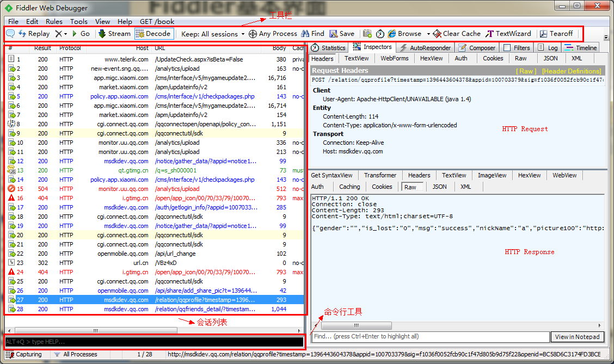Select response Transformer tab
Viewport: 614px width, 364px height.
coord(380,175)
